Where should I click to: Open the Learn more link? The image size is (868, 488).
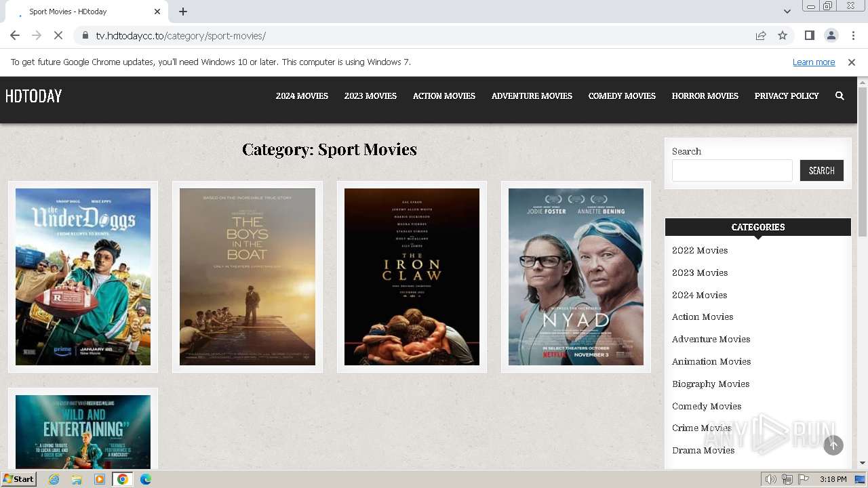tap(814, 62)
